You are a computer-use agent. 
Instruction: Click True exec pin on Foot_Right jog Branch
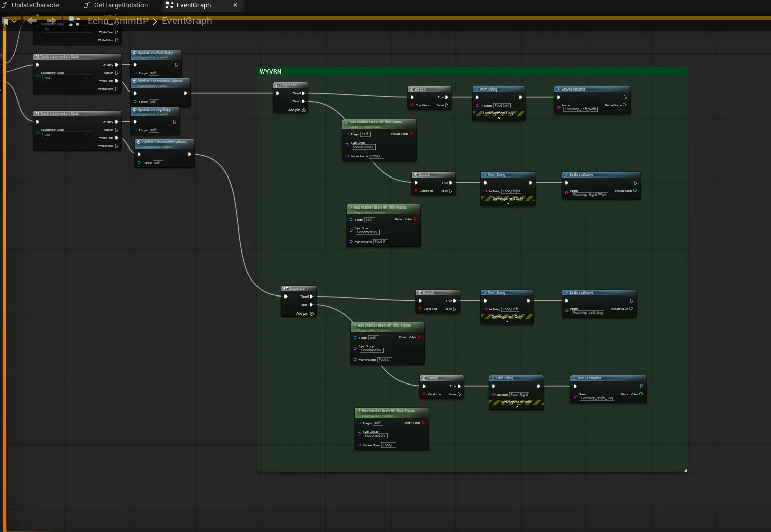tap(459, 386)
